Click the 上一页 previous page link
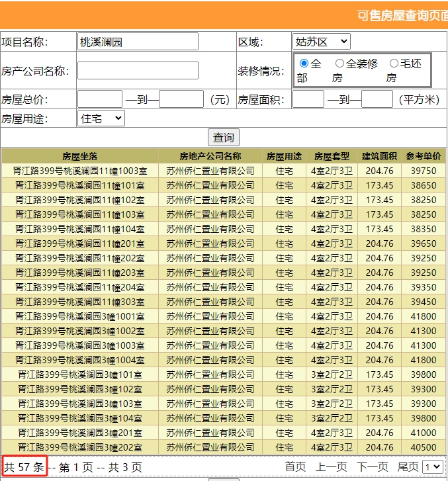448x481 pixels. pyautogui.click(x=331, y=467)
